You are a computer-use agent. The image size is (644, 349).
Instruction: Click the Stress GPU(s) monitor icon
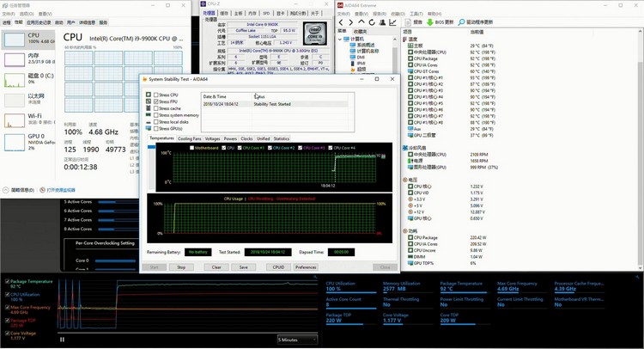point(149,129)
